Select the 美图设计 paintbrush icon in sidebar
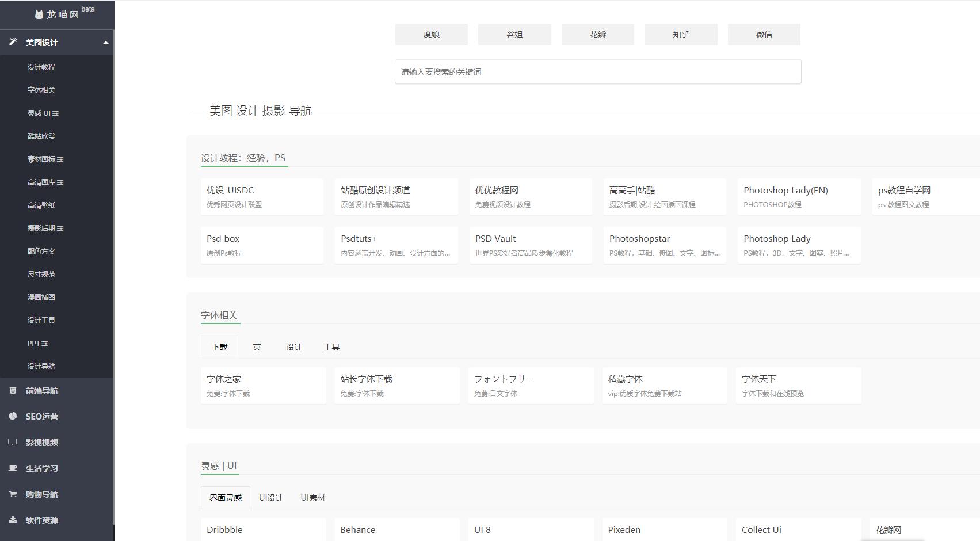The height and width of the screenshot is (541, 980). point(13,41)
